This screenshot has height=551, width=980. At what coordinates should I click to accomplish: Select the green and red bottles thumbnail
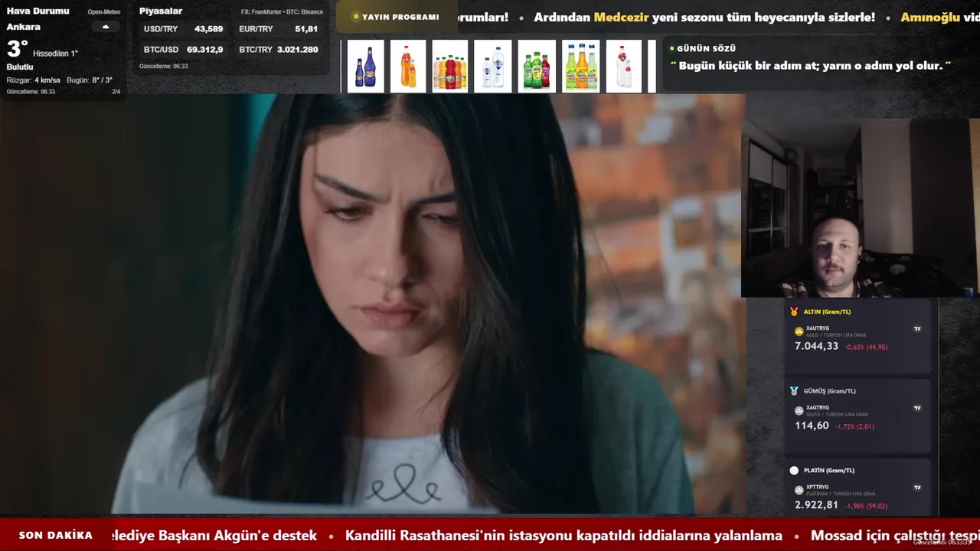click(x=537, y=67)
